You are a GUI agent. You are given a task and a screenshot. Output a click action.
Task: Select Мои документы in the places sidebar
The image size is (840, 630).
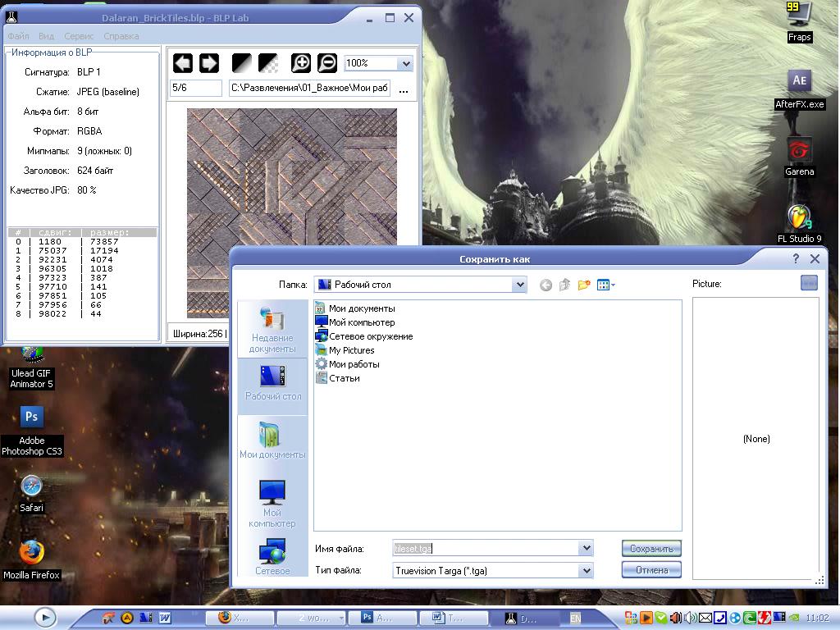click(x=272, y=441)
